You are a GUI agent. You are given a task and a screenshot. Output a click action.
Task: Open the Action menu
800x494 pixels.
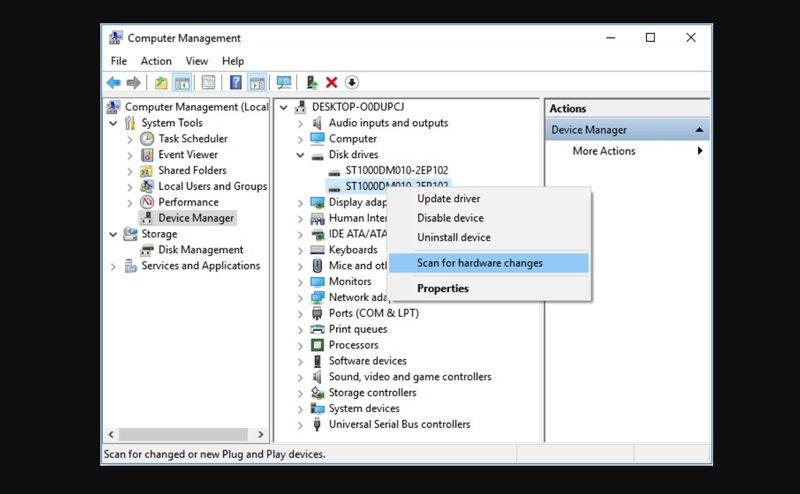point(155,61)
